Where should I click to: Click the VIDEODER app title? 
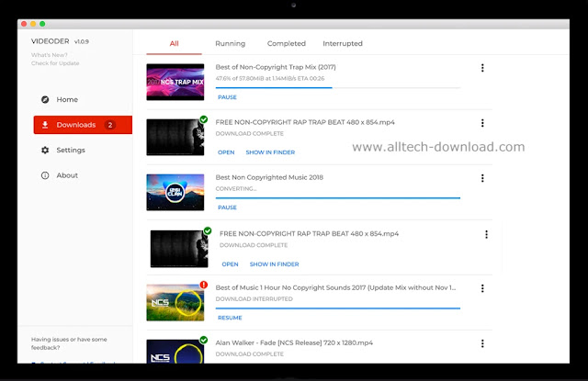coord(51,41)
